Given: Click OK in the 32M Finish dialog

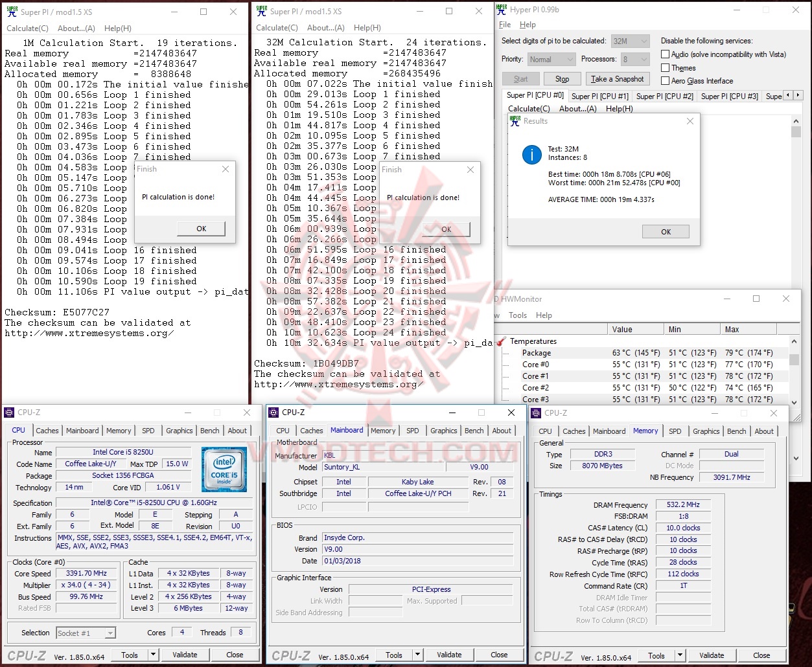Looking at the screenshot, I should 447,229.
